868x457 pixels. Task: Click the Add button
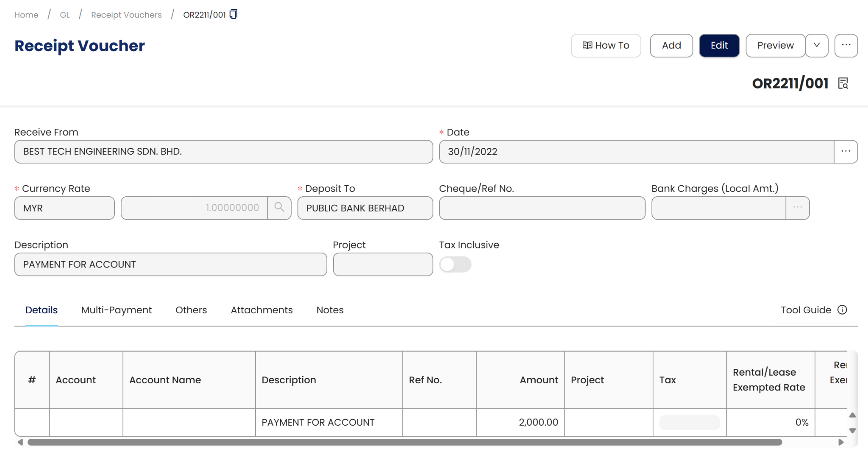pyautogui.click(x=671, y=45)
